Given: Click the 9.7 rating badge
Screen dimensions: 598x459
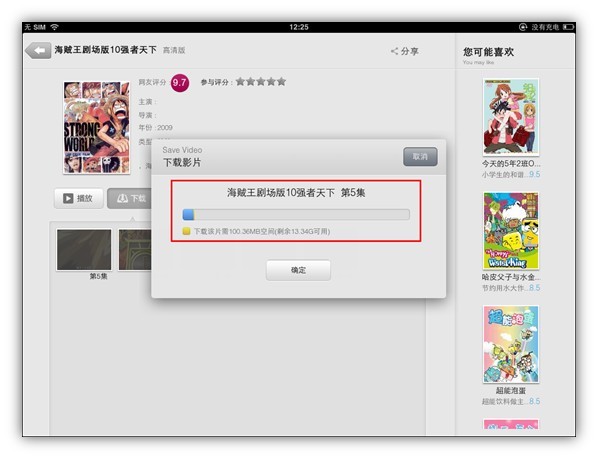Looking at the screenshot, I should [x=180, y=83].
